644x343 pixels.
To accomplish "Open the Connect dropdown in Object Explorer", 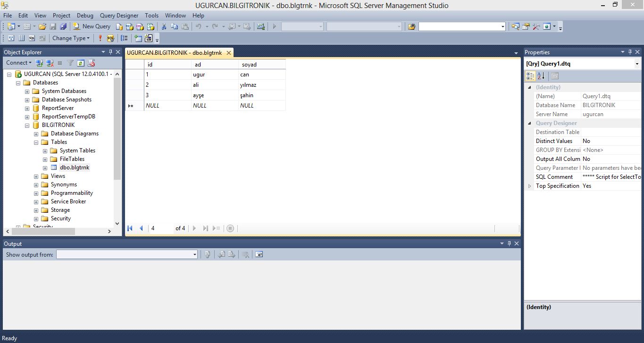I will [x=19, y=63].
